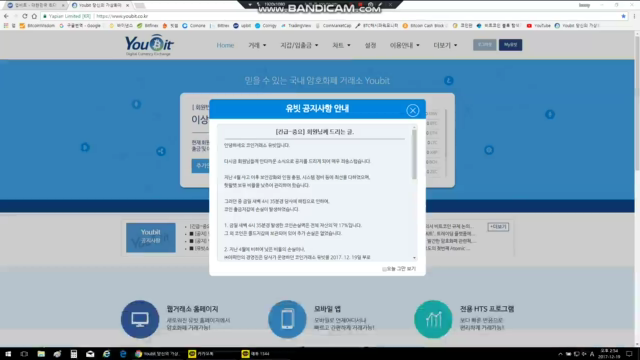
Task: Check the 오늘 그만 보기 checkbox
Action: point(384,269)
